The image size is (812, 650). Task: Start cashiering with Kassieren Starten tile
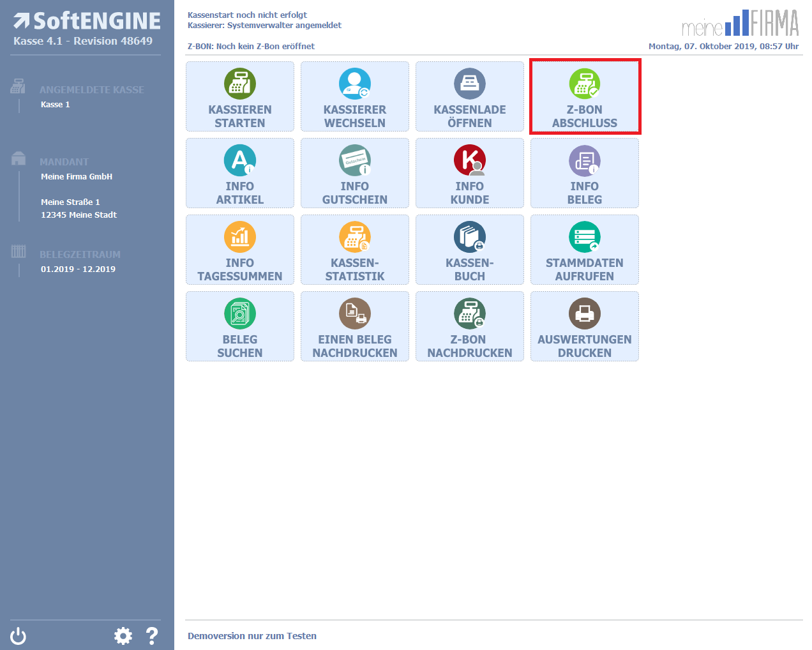(x=240, y=97)
